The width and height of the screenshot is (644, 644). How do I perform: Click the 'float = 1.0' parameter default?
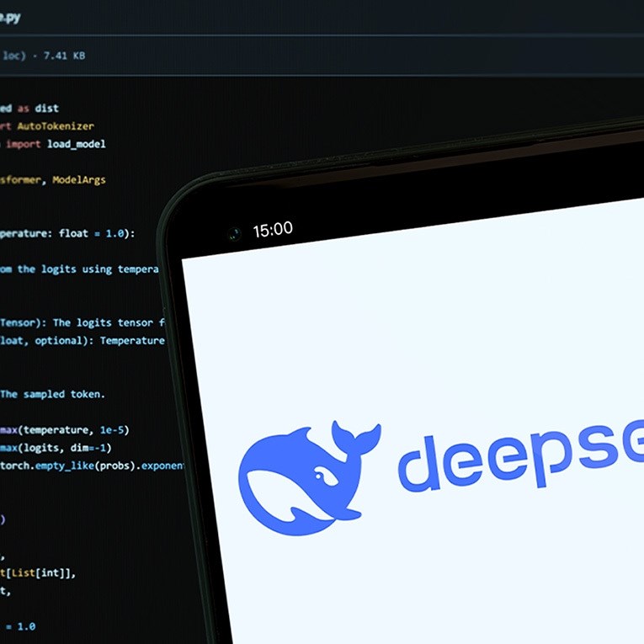point(91,233)
